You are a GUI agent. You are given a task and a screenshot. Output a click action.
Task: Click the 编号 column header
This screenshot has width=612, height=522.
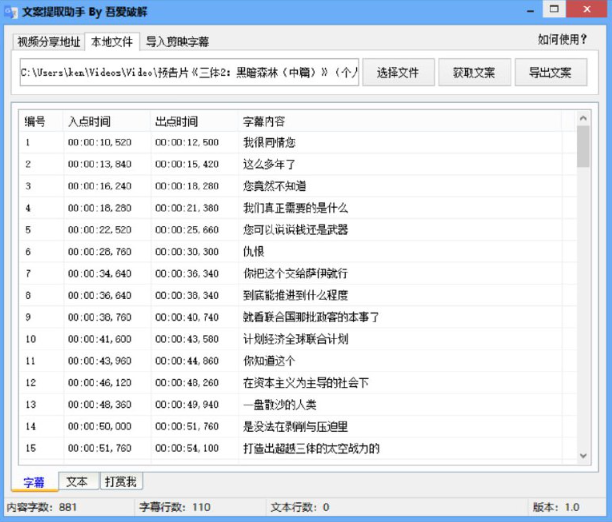click(x=36, y=121)
